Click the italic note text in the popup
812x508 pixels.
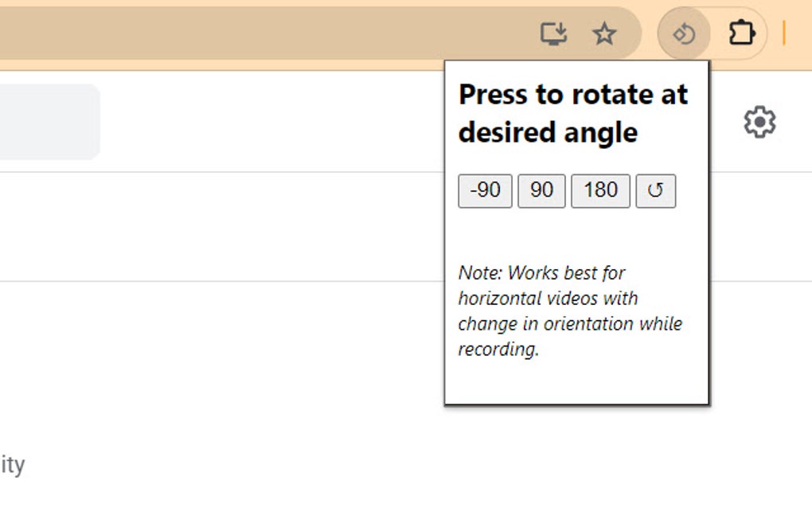tap(569, 311)
